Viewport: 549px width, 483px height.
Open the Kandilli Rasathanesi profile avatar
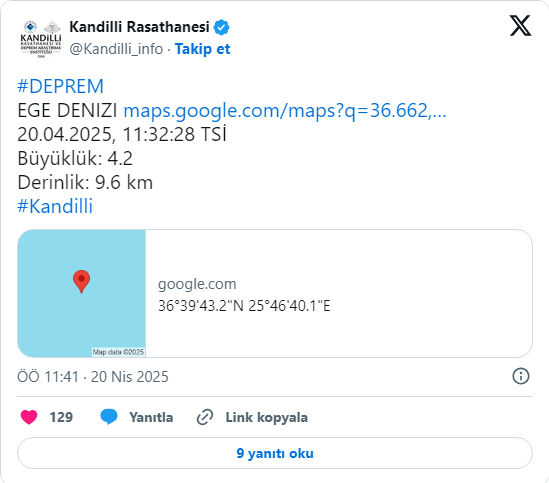click(x=41, y=38)
